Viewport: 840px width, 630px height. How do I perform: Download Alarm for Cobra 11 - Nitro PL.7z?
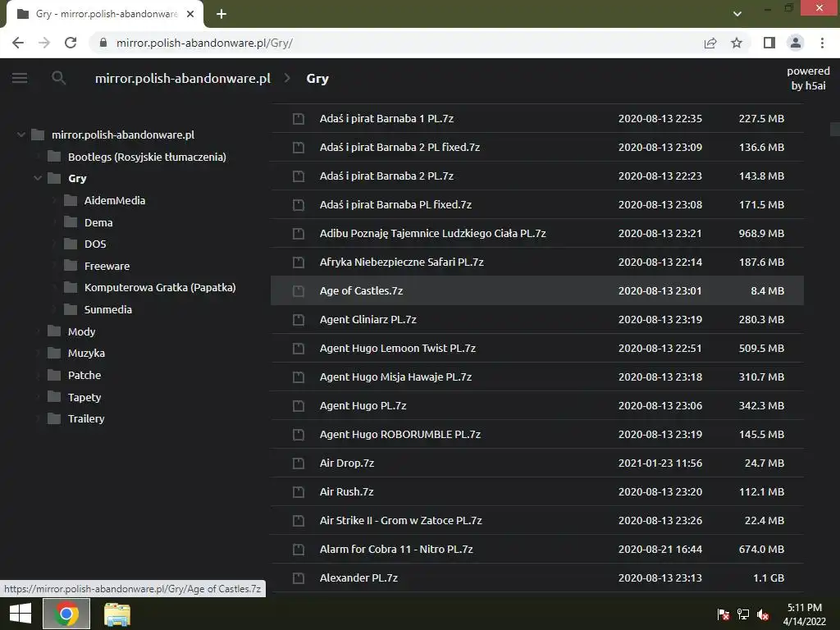pyautogui.click(x=536, y=549)
